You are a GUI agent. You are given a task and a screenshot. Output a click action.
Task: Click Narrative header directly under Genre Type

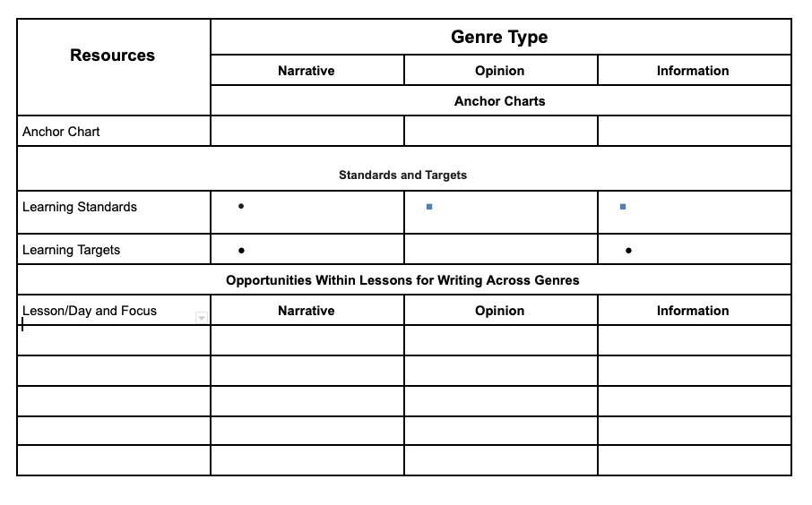point(307,71)
